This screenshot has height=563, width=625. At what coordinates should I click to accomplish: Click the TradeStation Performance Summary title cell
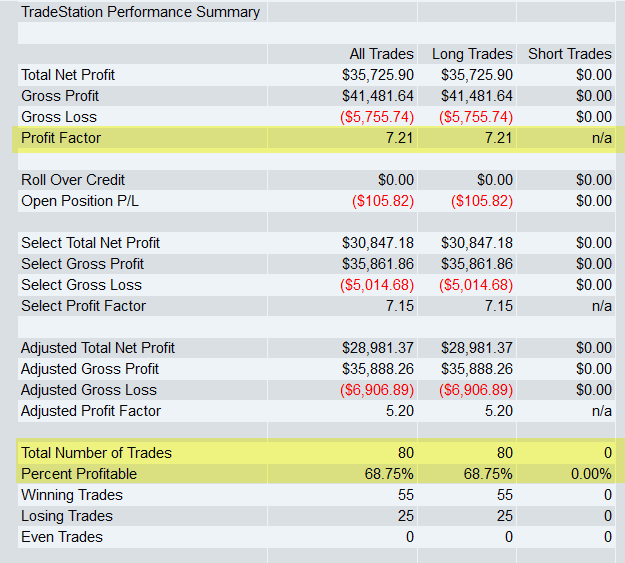140,12
